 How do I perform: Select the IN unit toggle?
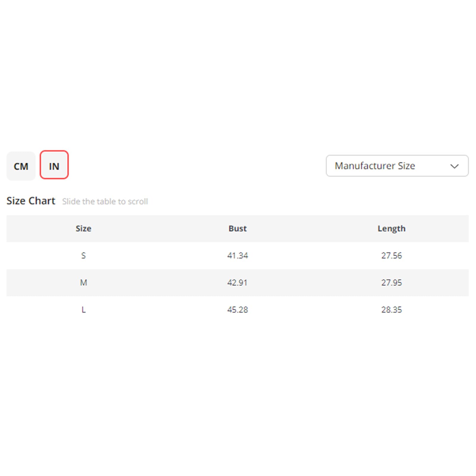pyautogui.click(x=54, y=165)
